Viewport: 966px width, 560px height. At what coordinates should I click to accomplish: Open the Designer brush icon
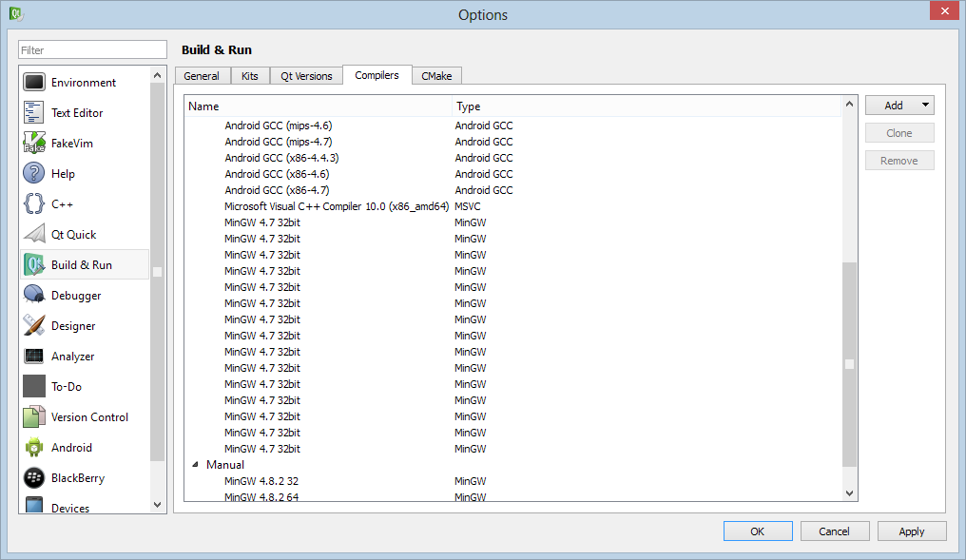point(34,326)
